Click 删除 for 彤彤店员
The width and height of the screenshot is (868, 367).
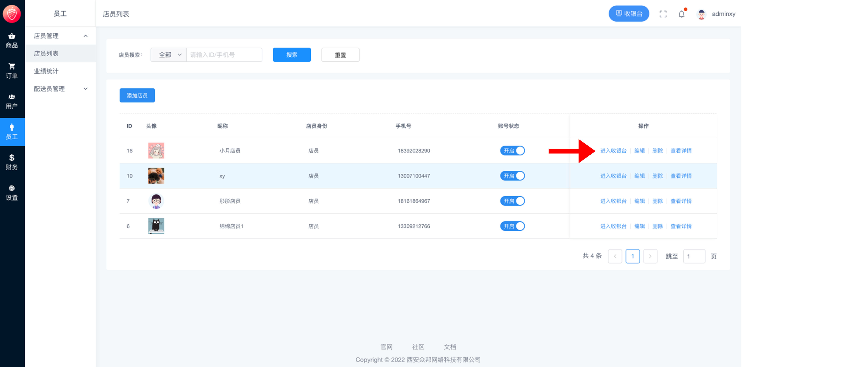[657, 201]
